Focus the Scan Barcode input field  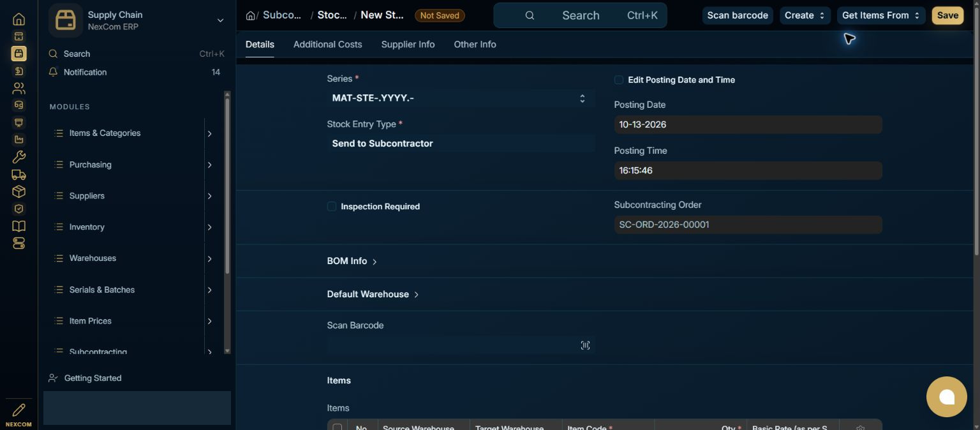[x=461, y=345]
